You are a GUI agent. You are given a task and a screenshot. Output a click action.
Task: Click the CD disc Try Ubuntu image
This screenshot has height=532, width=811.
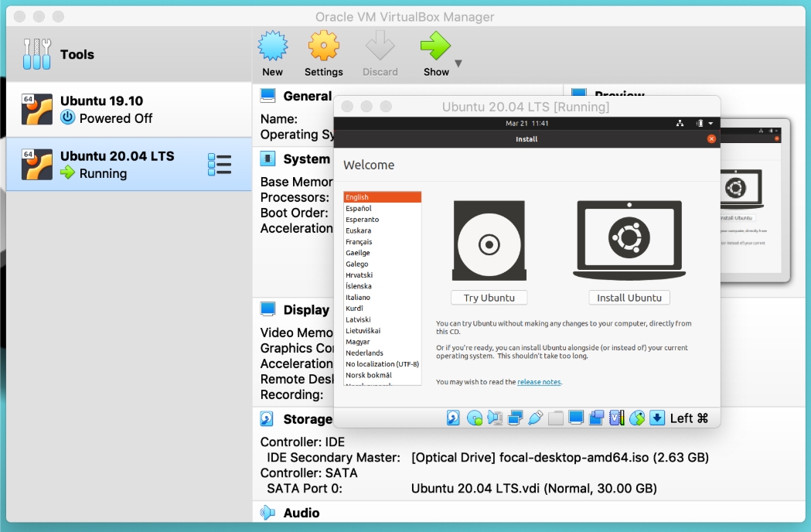[x=489, y=240]
